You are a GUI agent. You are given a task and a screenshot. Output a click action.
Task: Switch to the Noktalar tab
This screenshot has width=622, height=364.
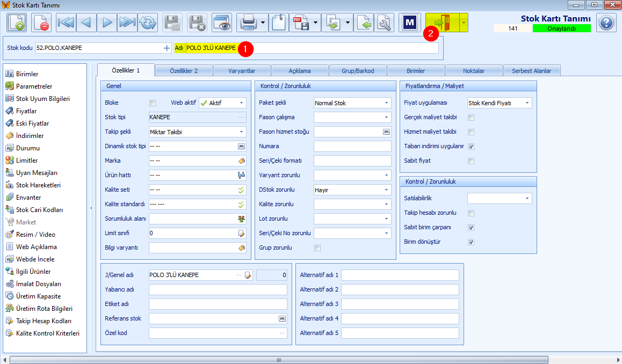474,70
